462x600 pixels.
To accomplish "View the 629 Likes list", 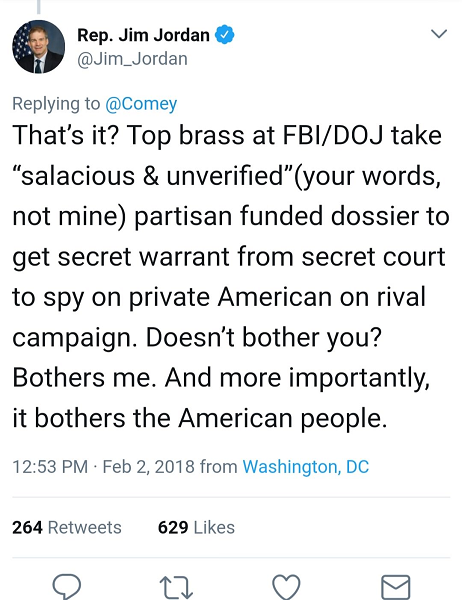I will [196, 527].
